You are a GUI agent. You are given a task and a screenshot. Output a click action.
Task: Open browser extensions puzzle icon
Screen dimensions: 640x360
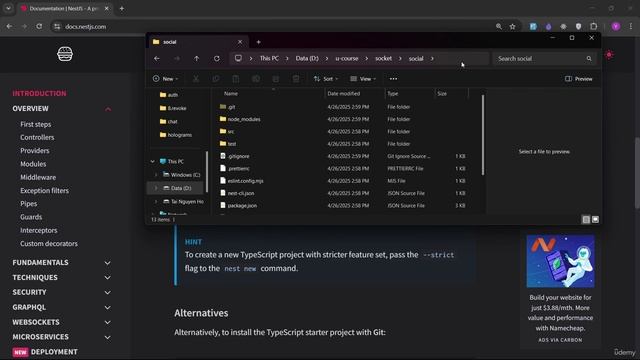tap(593, 27)
